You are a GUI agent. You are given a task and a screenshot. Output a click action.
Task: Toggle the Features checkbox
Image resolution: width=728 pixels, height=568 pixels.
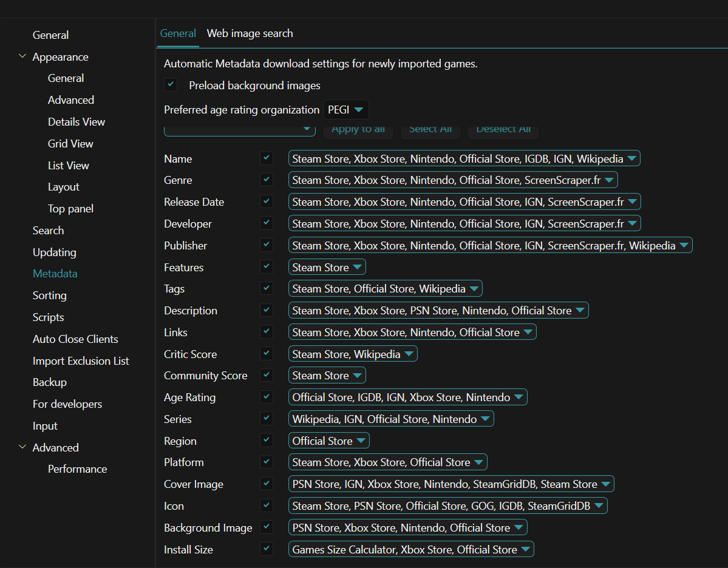tap(267, 266)
